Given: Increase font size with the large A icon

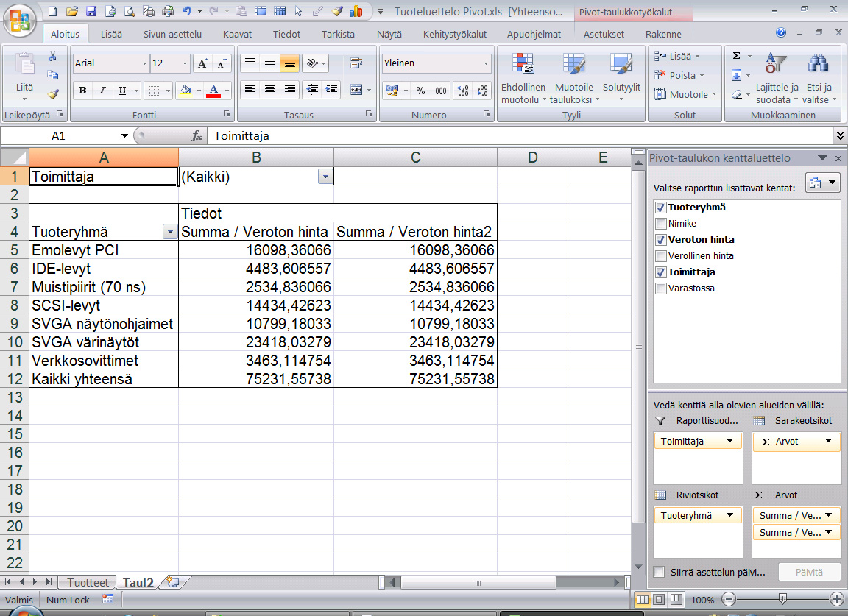Looking at the screenshot, I should tap(202, 64).
